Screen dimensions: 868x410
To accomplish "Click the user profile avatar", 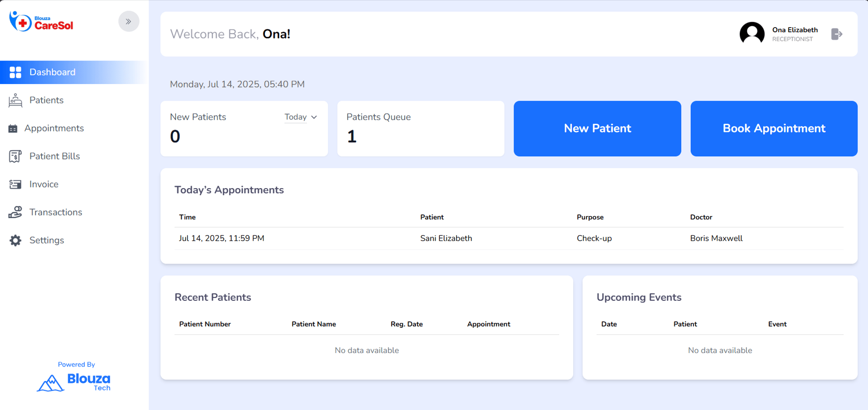I will click(752, 34).
